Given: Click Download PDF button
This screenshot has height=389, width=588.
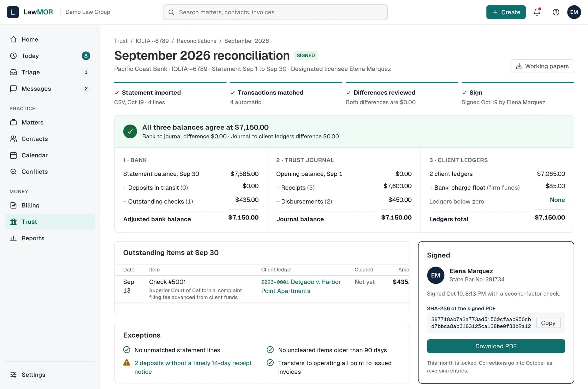Looking at the screenshot, I should [496, 346].
